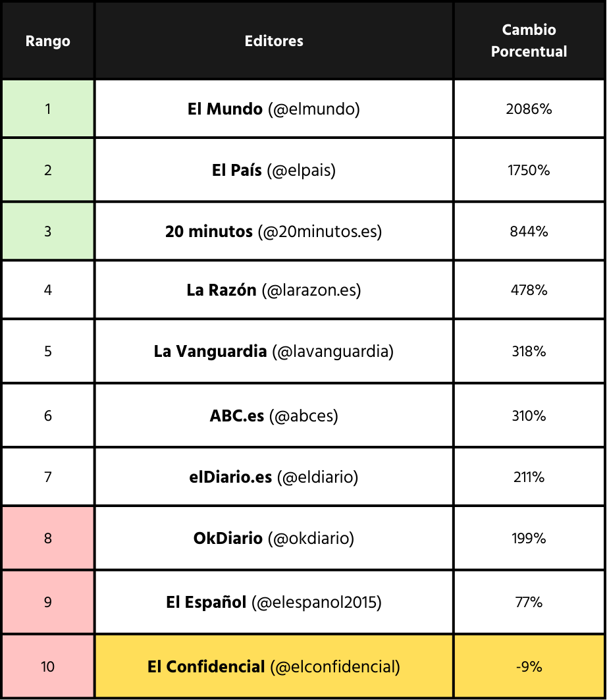Screen dimensions: 607x700
Task: Open the La Razón (@larazon.es) entry
Action: point(274,290)
